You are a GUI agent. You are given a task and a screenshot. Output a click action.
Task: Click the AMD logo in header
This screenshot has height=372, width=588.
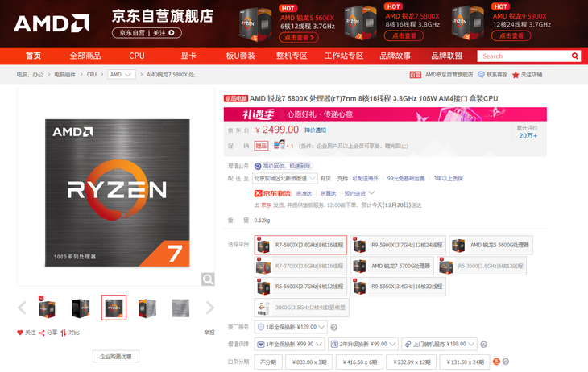pyautogui.click(x=52, y=23)
